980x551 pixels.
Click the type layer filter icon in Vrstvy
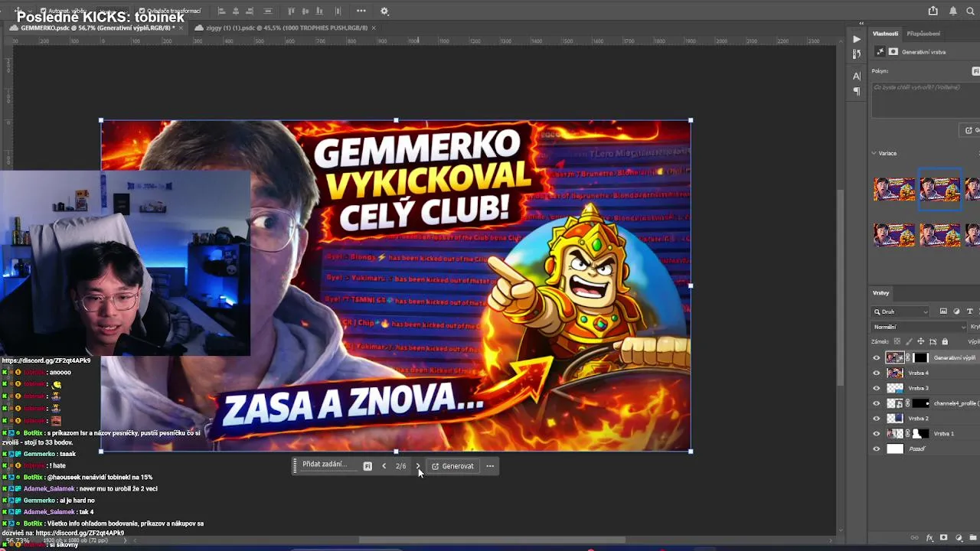tap(970, 311)
